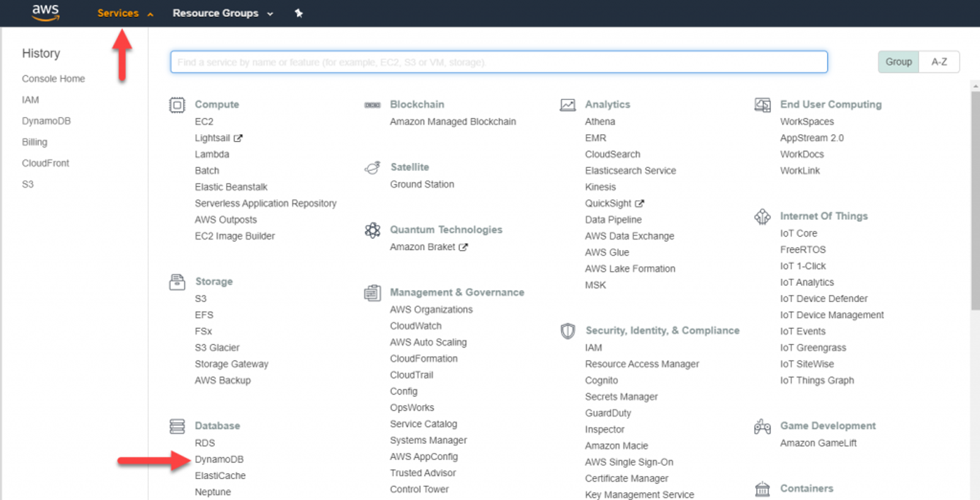Open the Resource Groups dropdown

[x=223, y=13]
